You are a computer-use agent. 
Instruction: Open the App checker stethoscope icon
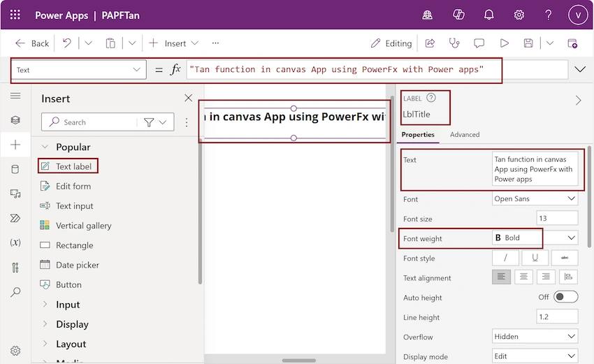[454, 43]
